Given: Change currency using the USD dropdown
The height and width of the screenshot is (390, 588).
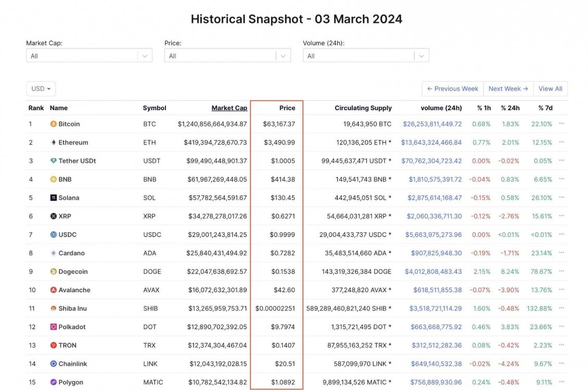Looking at the screenshot, I should click(x=41, y=89).
